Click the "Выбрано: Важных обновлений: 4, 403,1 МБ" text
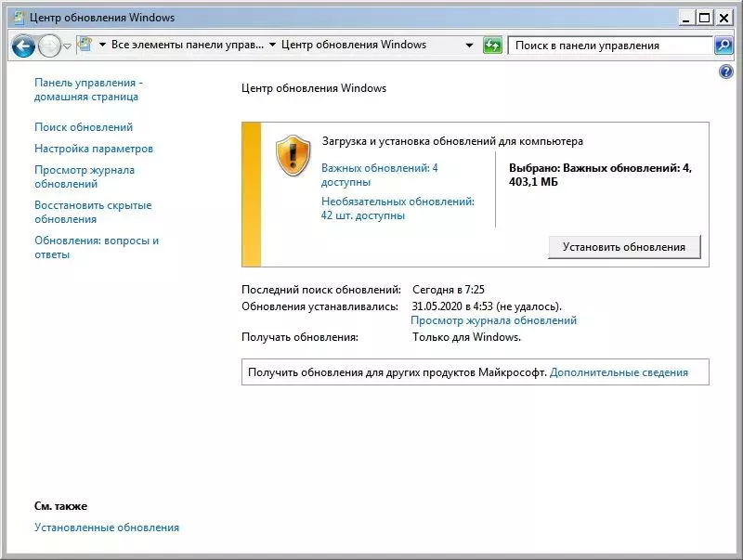This screenshot has height=560, width=743. (600, 175)
